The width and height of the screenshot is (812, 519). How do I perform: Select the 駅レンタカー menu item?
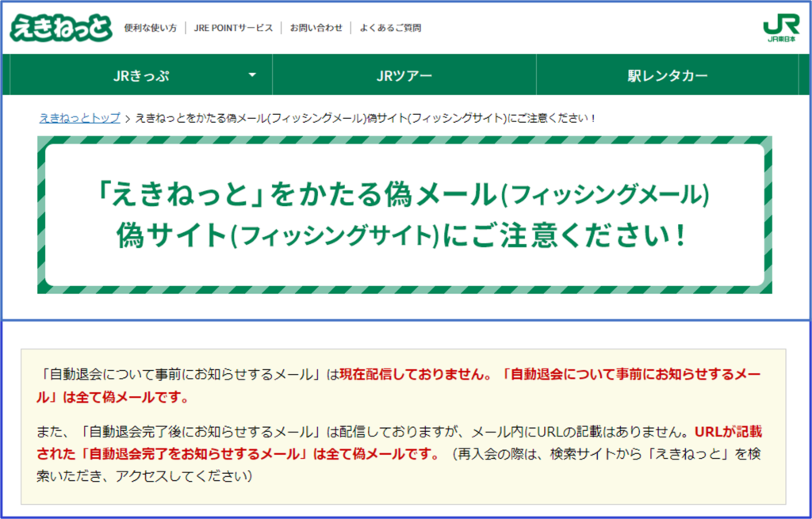[x=668, y=75]
